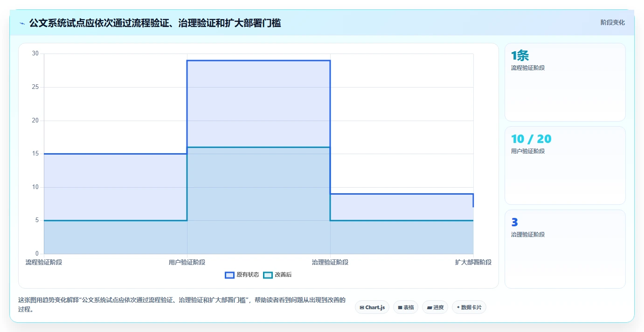The height and width of the screenshot is (332, 644).
Task: Click the y-axis value 30
Action: click(x=35, y=54)
